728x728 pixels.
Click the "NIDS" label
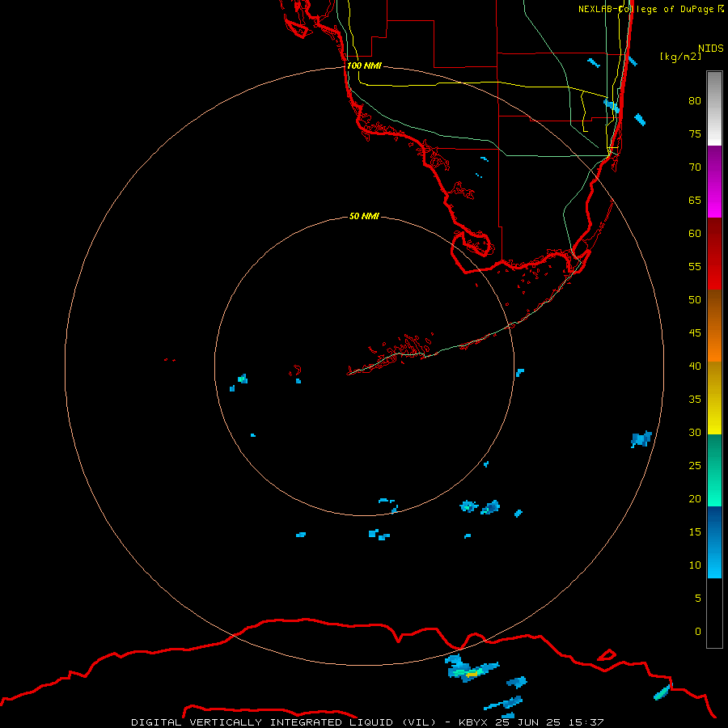click(711, 48)
